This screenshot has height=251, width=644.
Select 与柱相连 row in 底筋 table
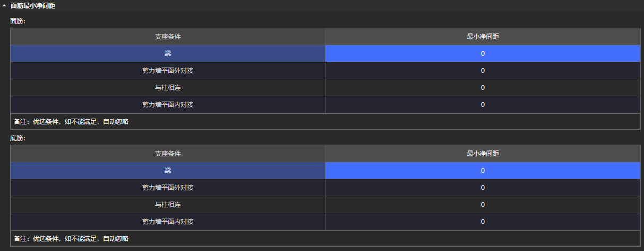[x=168, y=205]
